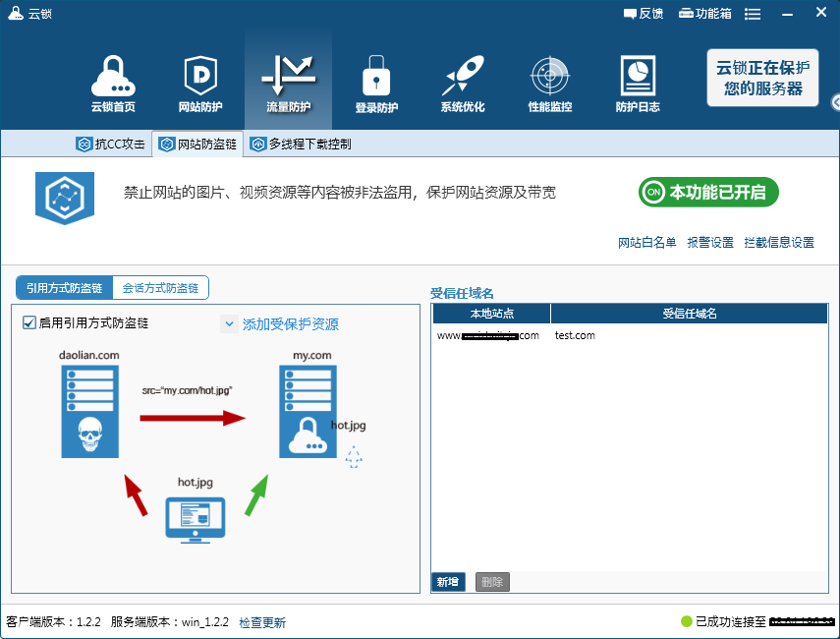Click the anti-hotlink hexagon feature icon
This screenshot has height=639, width=840.
(x=65, y=198)
